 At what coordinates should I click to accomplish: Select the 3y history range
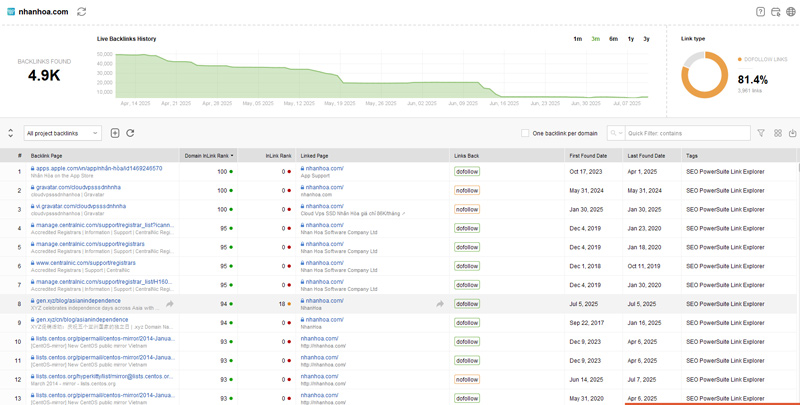(x=646, y=39)
